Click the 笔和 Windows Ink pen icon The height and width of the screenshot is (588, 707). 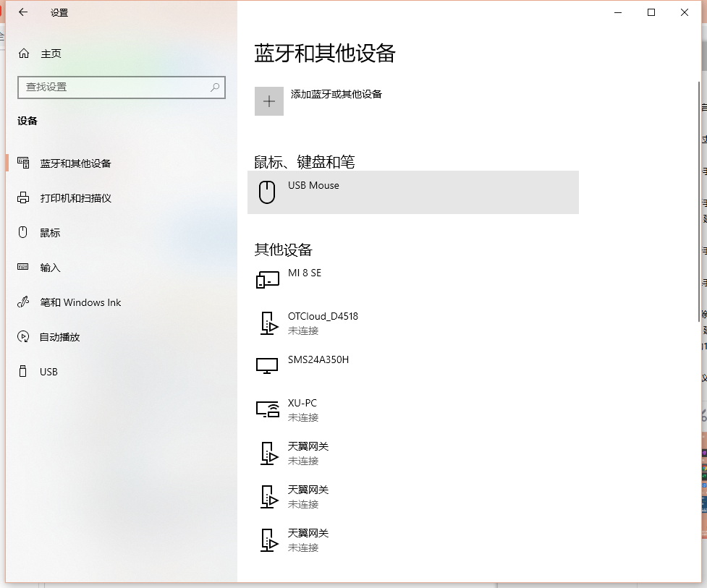24,302
